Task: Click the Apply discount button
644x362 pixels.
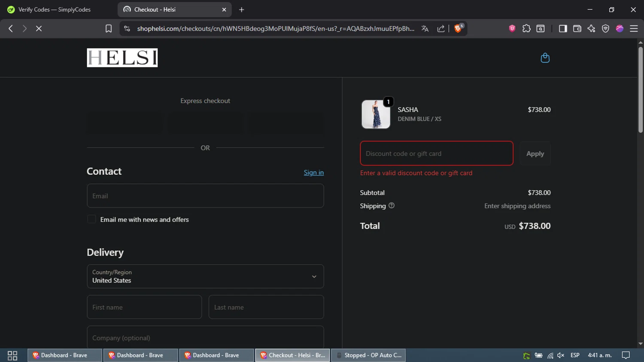Action: click(535, 153)
